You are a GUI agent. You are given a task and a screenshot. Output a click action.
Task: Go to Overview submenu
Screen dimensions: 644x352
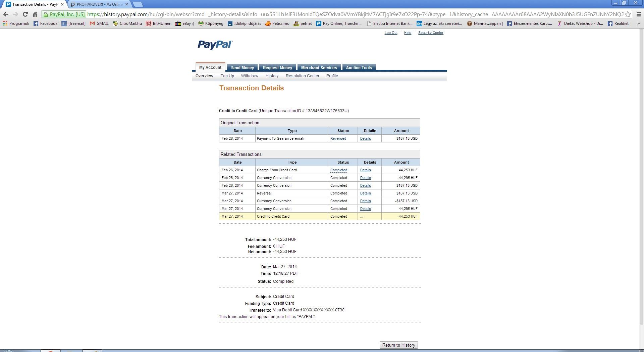coord(204,76)
